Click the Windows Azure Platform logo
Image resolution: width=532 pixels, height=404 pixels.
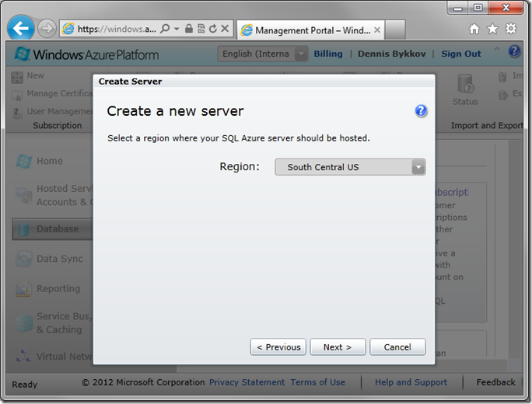(86, 54)
